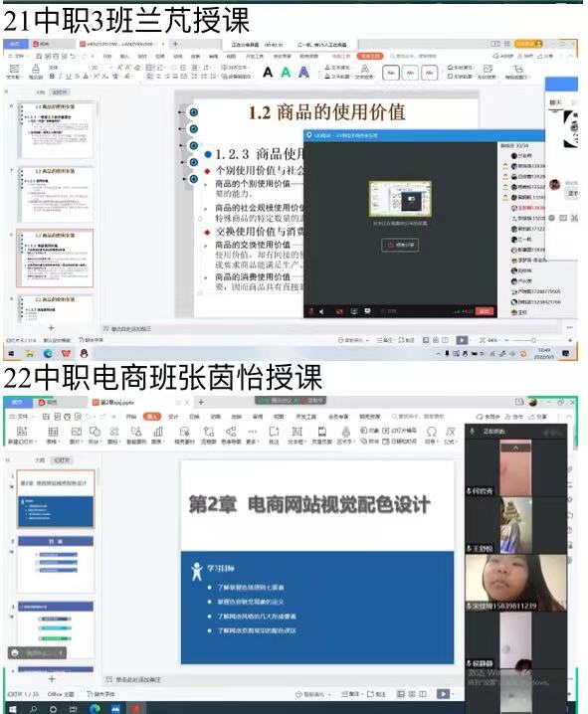The height and width of the screenshot is (714, 588).
Task: Open the 公式 formula icon in the Insert ribbon
Action: pos(451,435)
